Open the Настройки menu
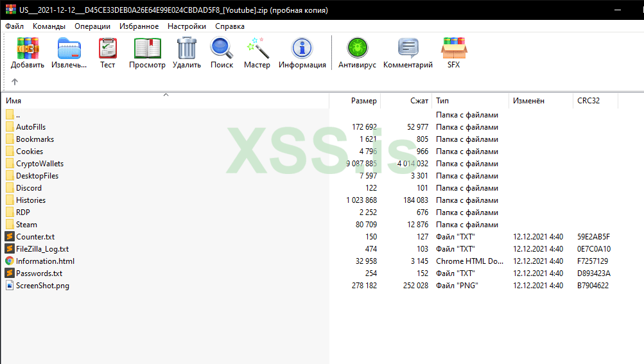 (187, 26)
